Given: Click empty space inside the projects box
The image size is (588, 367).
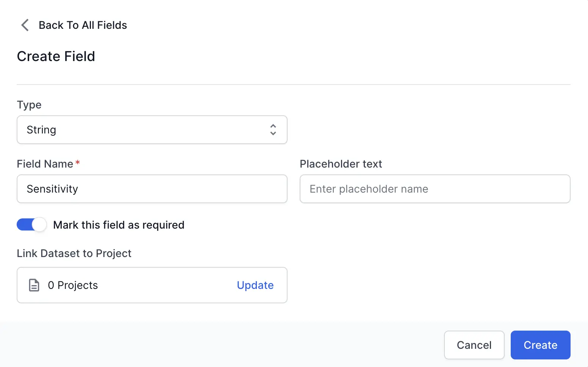Looking at the screenshot, I should 167,285.
